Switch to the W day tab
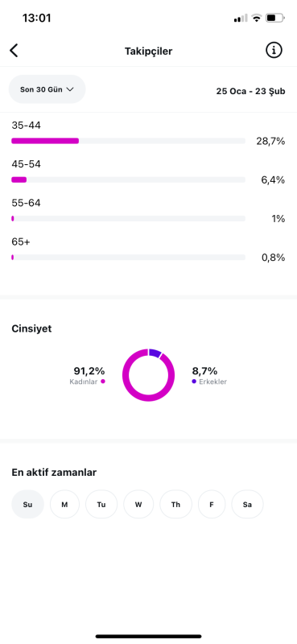Viewport: 297px width, 644px height. click(138, 505)
